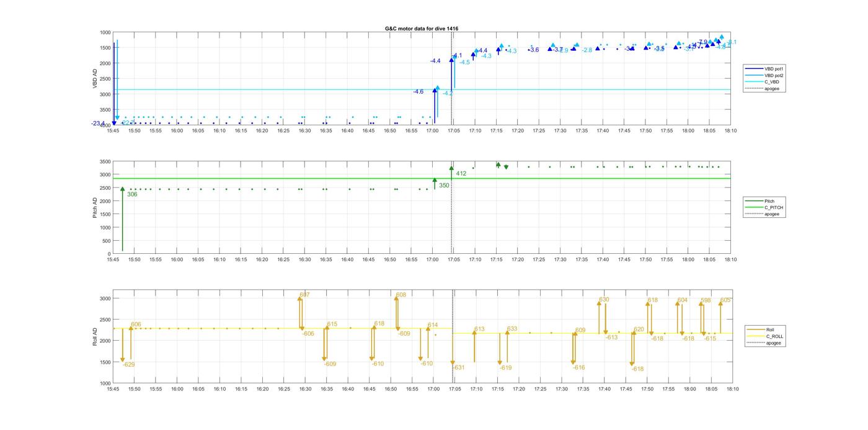Click the title "G&C motor data for dive 1416"

click(422, 29)
